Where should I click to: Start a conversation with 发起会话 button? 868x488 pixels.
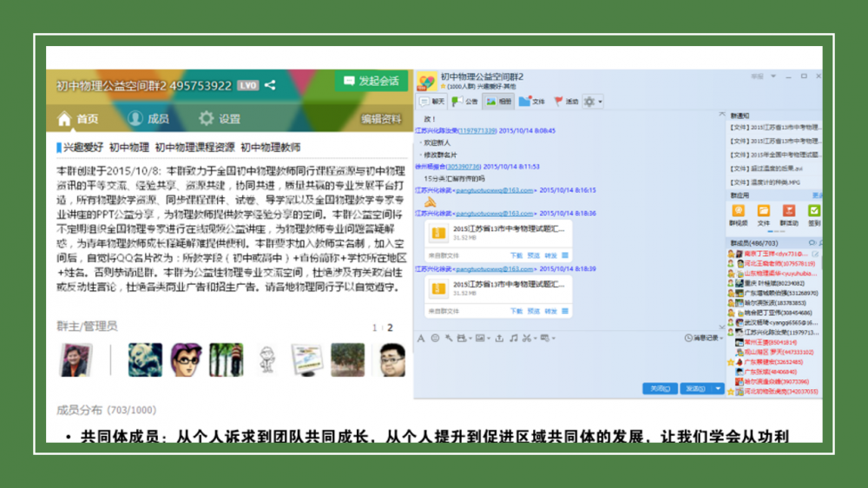point(372,81)
